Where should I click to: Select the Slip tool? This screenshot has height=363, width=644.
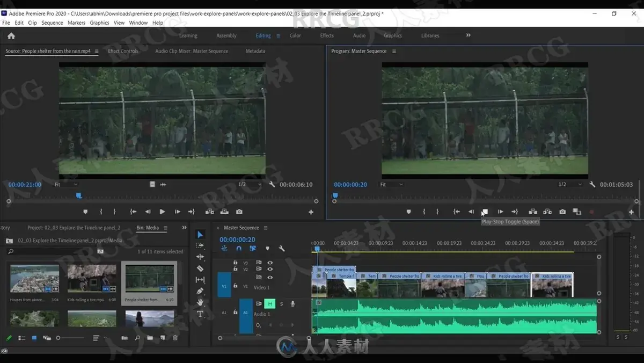click(200, 280)
